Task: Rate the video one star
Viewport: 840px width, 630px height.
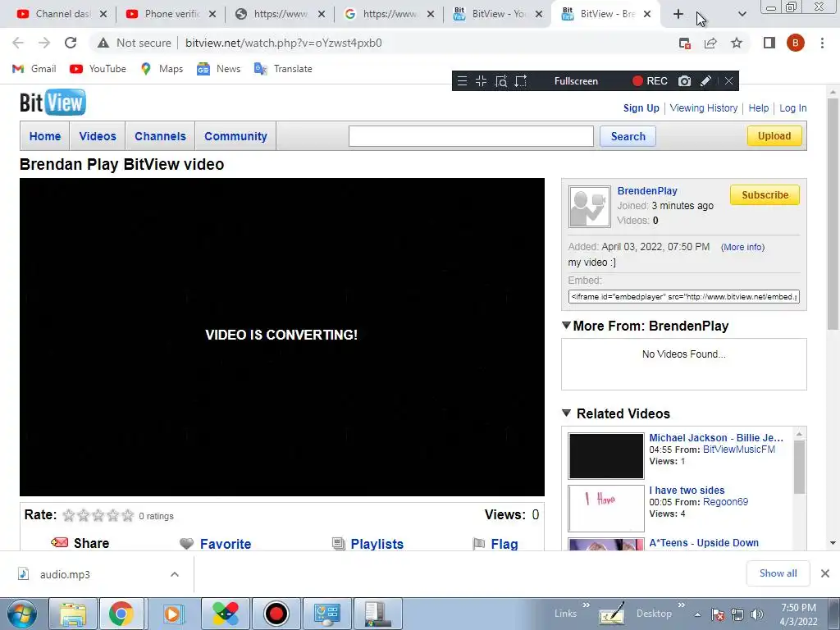Action: pyautogui.click(x=69, y=515)
